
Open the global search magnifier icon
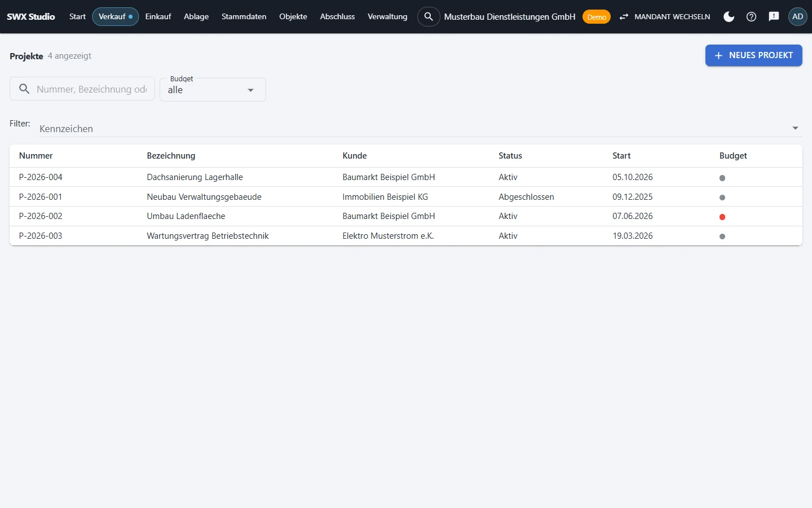(x=429, y=16)
